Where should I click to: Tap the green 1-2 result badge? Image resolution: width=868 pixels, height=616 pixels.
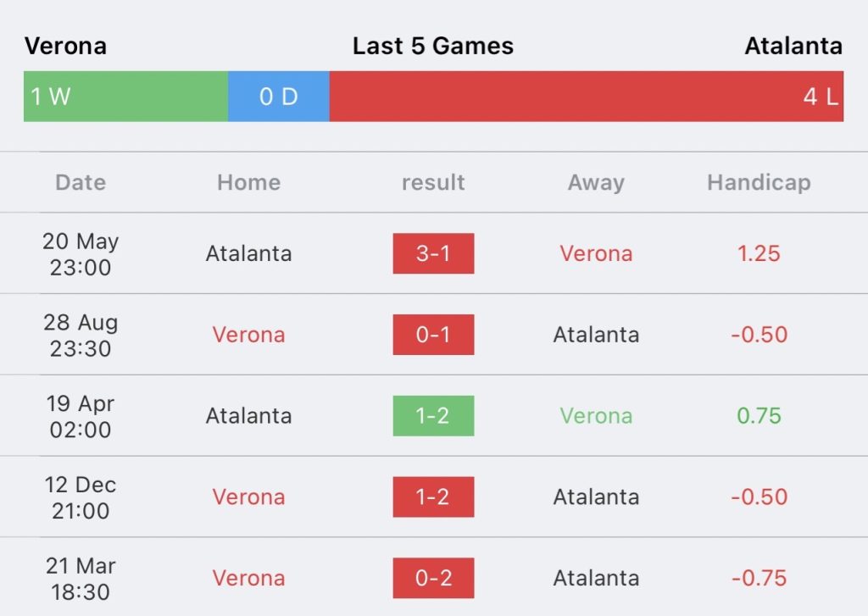(433, 416)
